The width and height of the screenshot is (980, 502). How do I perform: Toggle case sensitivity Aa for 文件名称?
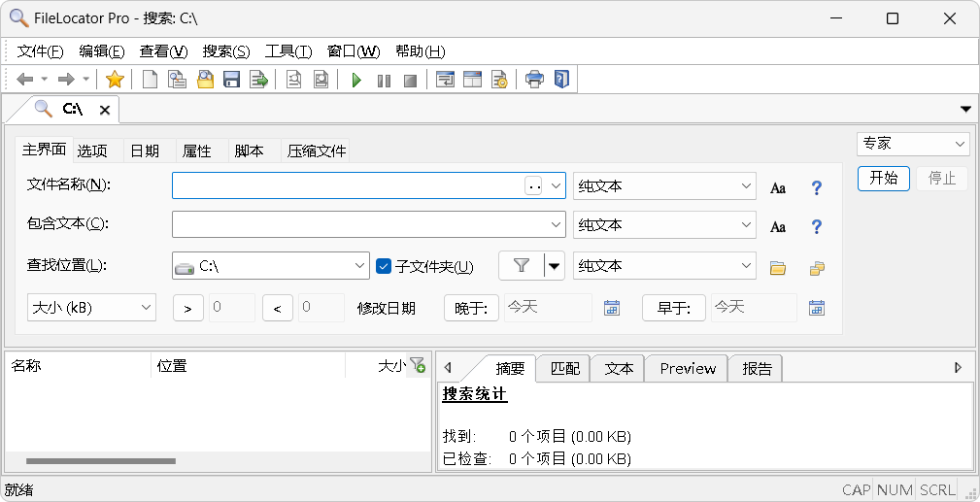[x=778, y=187]
